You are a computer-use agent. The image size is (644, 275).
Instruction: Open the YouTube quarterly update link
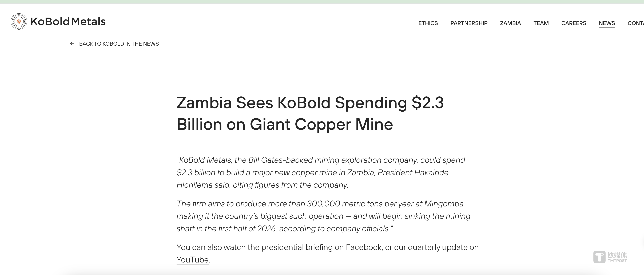(193, 260)
